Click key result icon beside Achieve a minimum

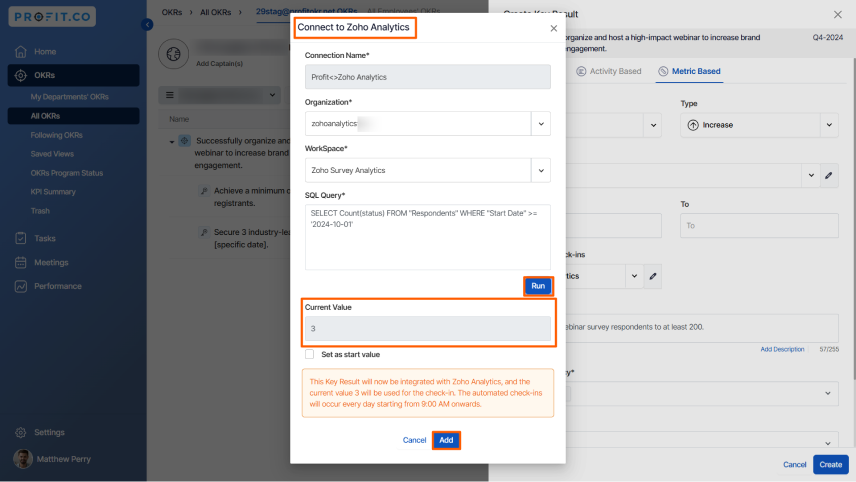(204, 191)
